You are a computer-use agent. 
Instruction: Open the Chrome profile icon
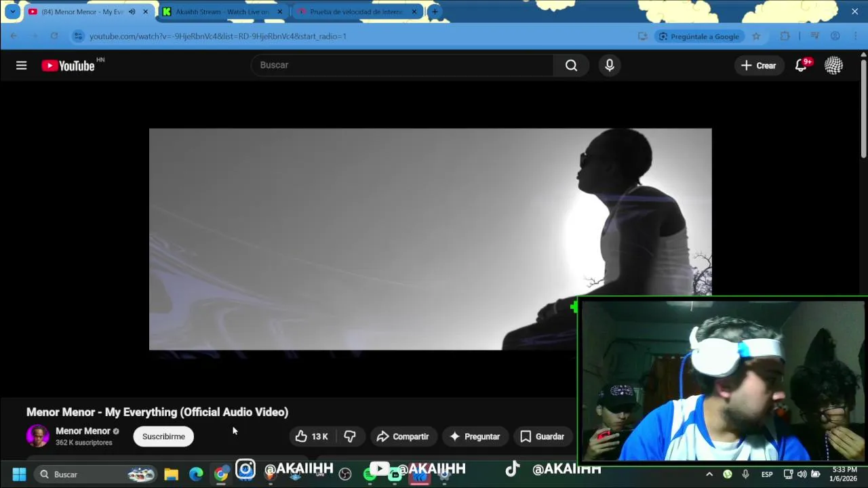click(x=835, y=36)
